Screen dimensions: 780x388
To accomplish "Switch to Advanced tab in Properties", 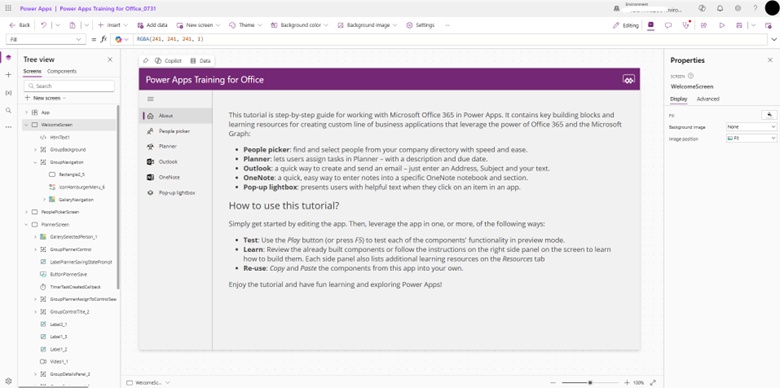I will coord(708,99).
